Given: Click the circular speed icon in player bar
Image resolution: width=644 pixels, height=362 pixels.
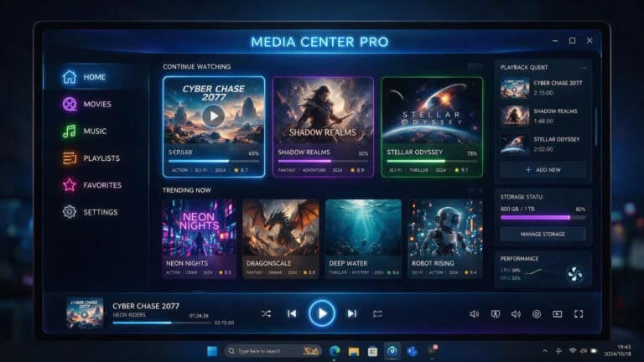Looking at the screenshot, I should [x=537, y=314].
